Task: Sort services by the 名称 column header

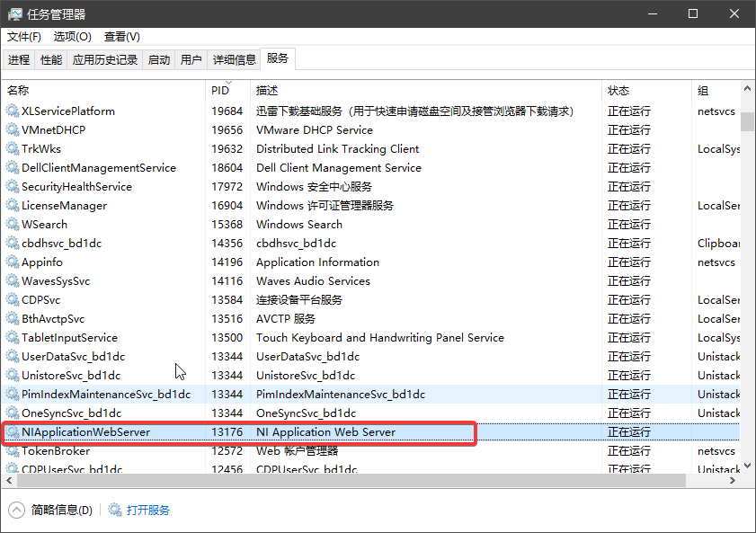Action: pos(104,91)
